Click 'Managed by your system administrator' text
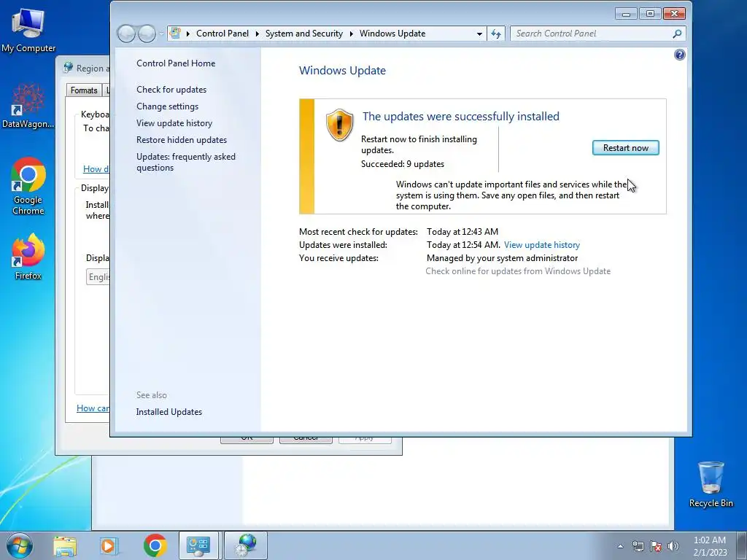Viewport: 747px width, 560px height. pyautogui.click(x=502, y=258)
